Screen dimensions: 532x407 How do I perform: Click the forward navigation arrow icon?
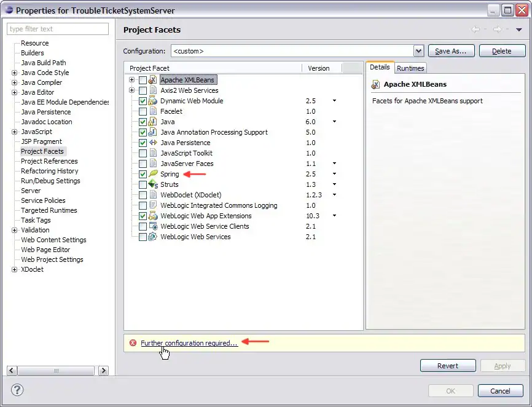497,30
